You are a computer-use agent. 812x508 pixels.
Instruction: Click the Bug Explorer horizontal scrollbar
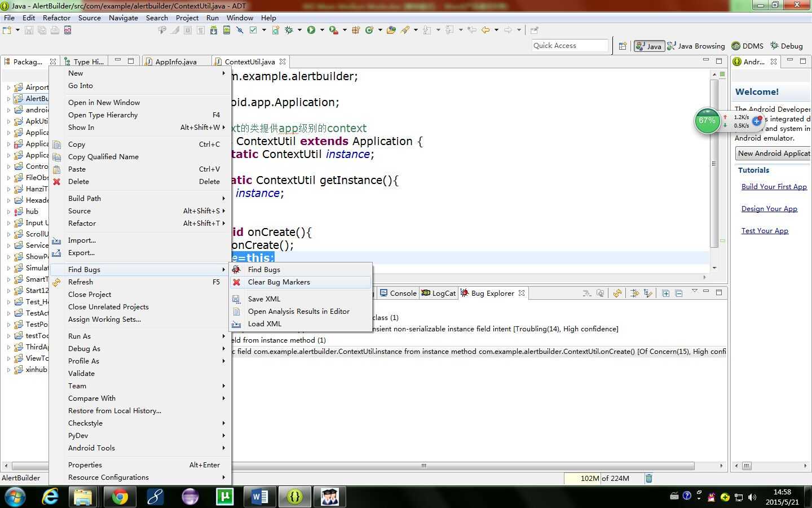coord(423,466)
